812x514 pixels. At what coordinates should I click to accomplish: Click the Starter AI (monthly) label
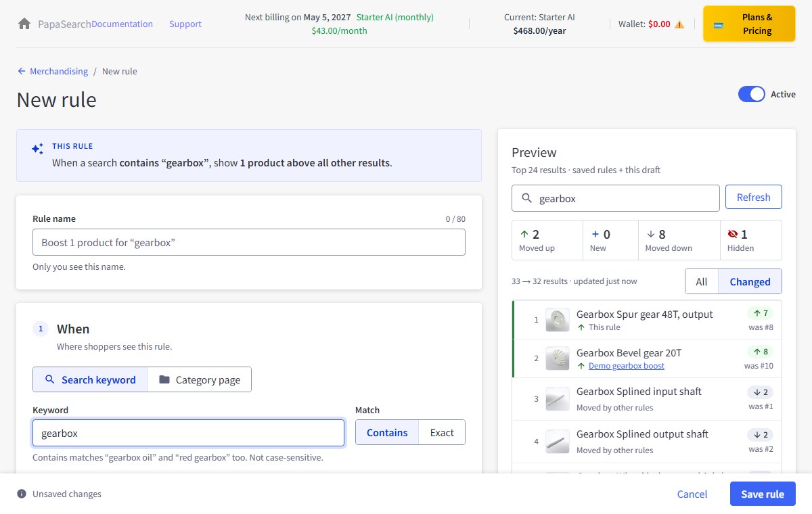pos(395,17)
